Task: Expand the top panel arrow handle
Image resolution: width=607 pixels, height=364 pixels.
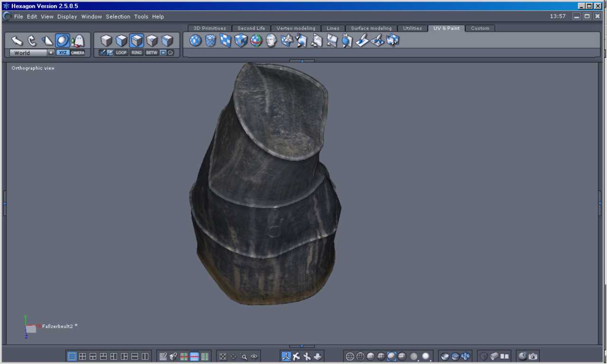Action: 302,61
